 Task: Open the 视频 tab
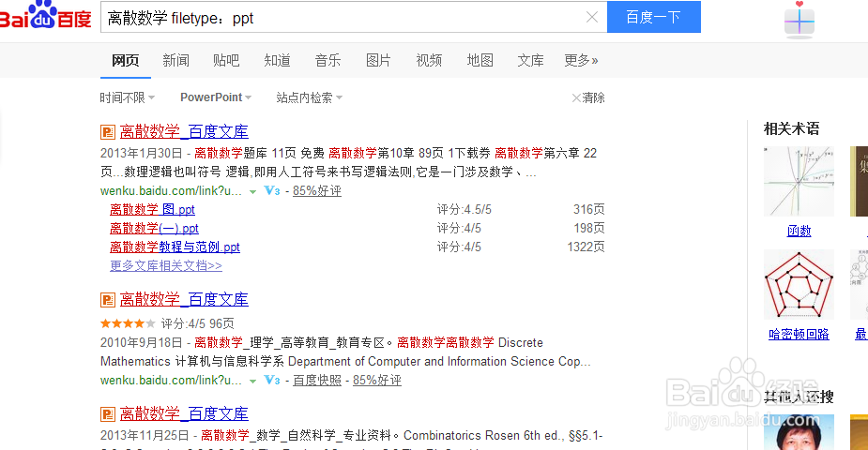(x=429, y=60)
